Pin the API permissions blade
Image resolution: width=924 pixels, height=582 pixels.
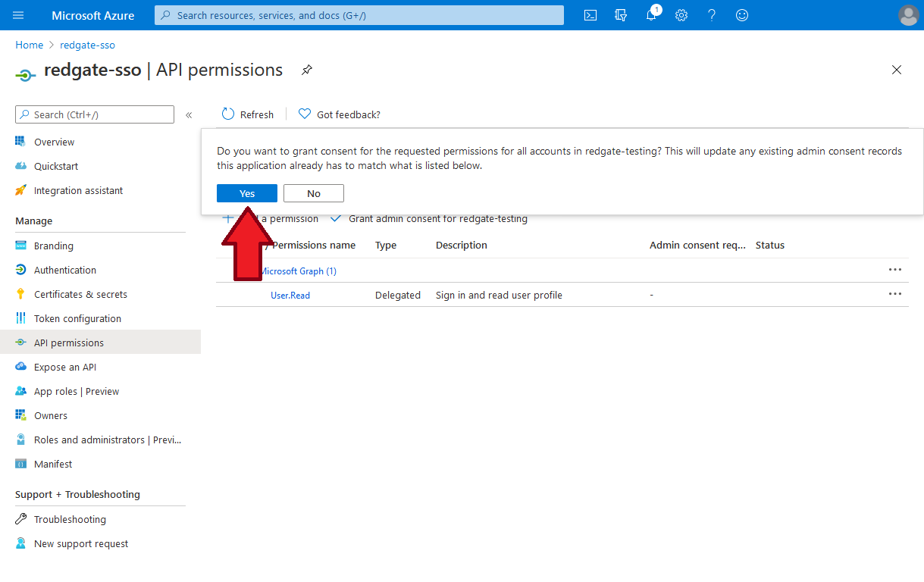coord(306,69)
